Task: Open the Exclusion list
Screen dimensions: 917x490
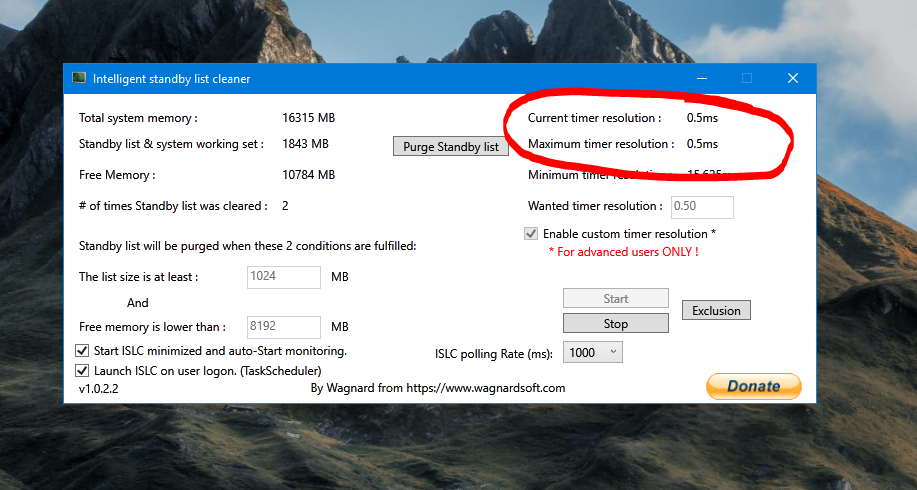Action: click(716, 311)
